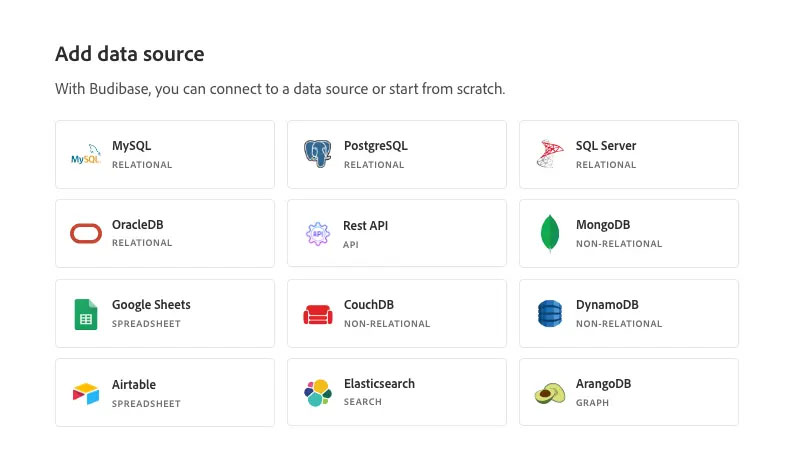The width and height of the screenshot is (795, 466).
Task: Click the PostgreSQL elephant icon
Action: (x=318, y=154)
